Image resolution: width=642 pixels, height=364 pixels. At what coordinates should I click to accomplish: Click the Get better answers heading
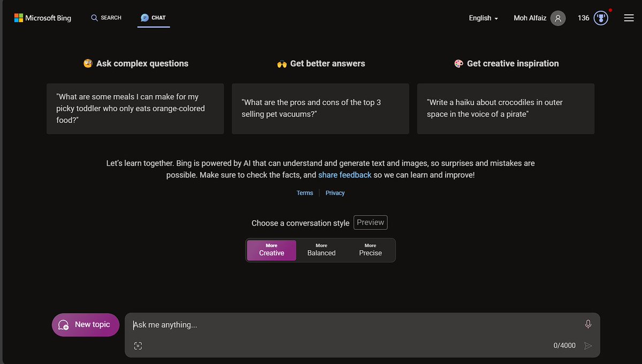321,64
